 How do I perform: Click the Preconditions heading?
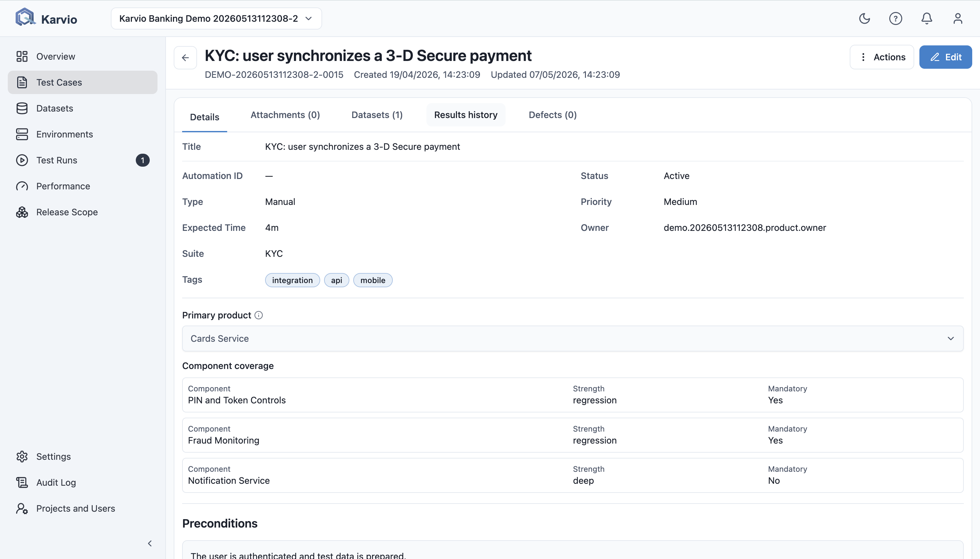click(220, 524)
